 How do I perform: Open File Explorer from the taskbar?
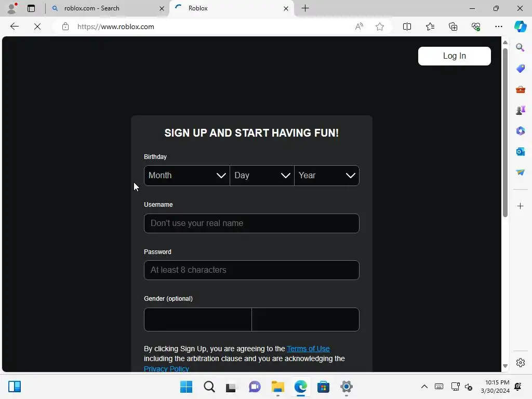coord(277,387)
